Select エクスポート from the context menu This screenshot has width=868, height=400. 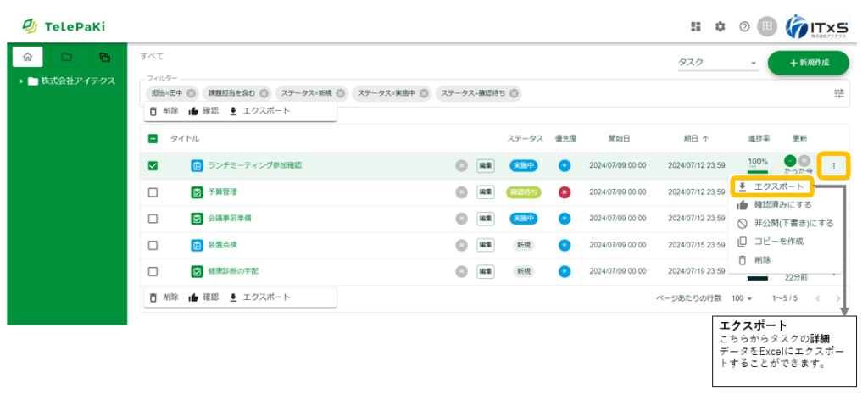(771, 187)
